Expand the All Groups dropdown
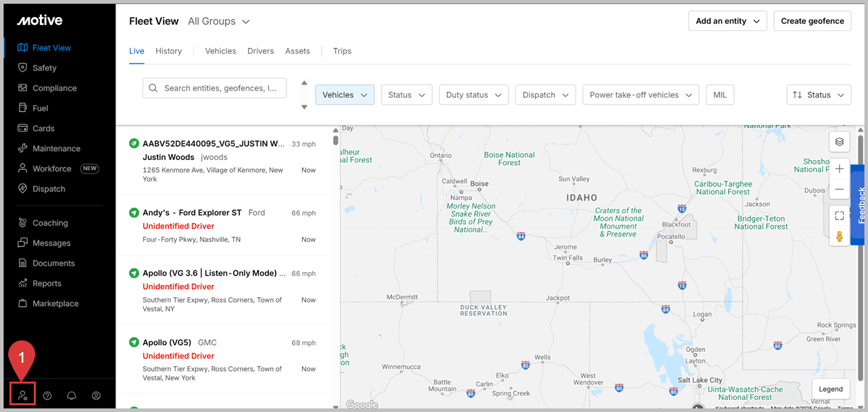 [219, 22]
